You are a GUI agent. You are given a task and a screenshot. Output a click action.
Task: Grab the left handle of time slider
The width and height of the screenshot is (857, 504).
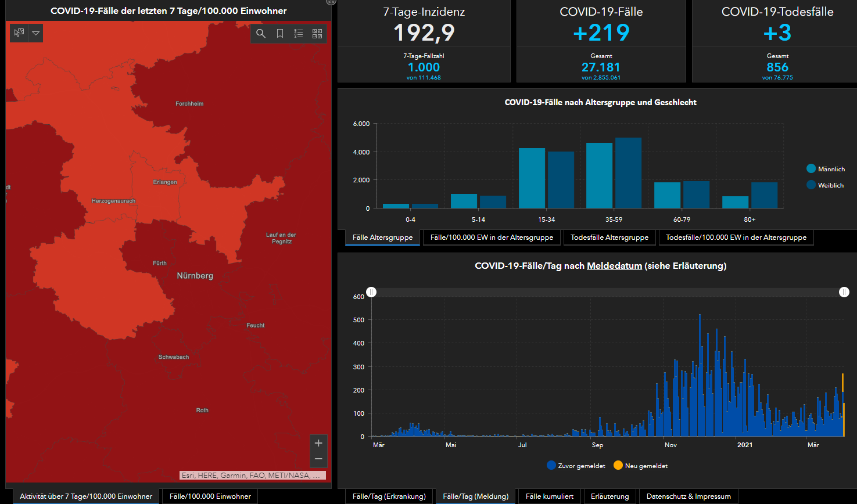pyautogui.click(x=371, y=292)
